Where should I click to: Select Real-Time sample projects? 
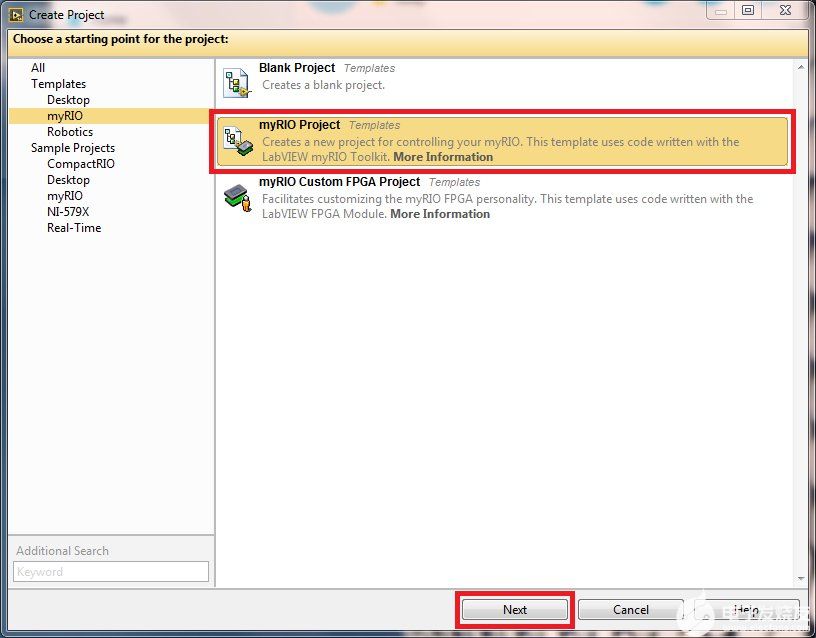point(74,228)
